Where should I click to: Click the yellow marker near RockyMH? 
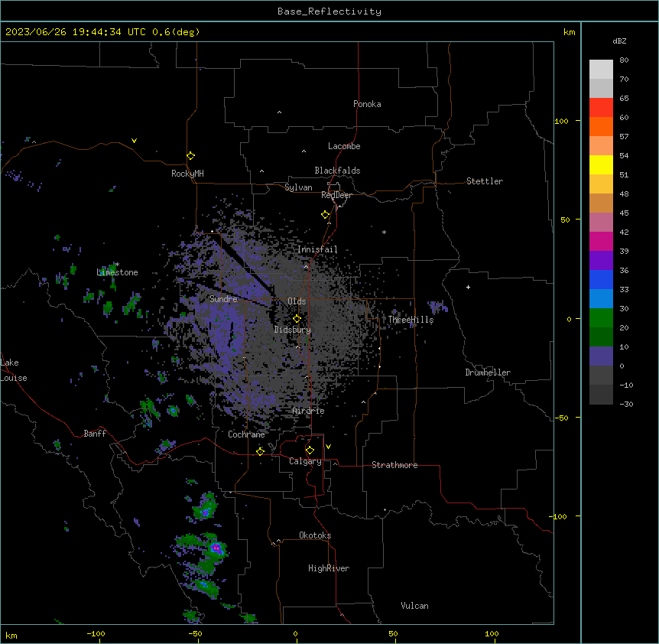pos(190,156)
